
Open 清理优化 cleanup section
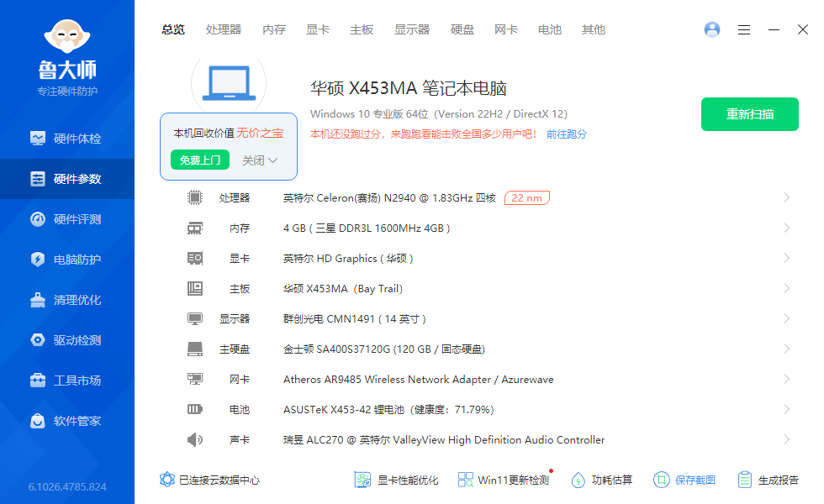pos(67,300)
